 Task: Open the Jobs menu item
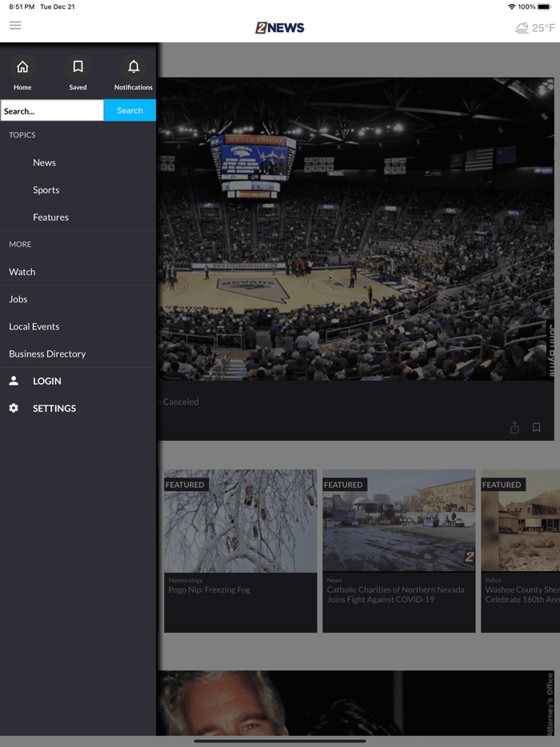click(x=18, y=299)
